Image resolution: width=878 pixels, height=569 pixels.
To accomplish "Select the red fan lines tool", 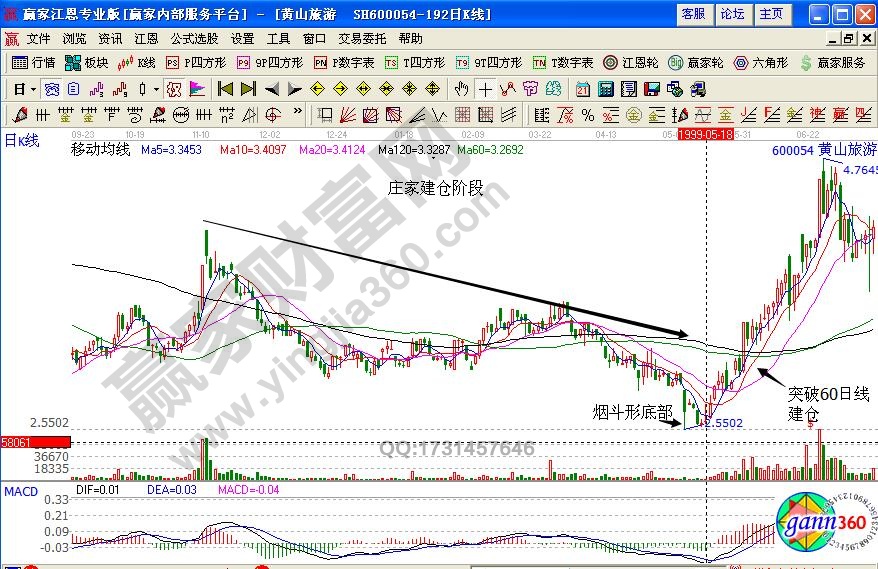I will (348, 115).
